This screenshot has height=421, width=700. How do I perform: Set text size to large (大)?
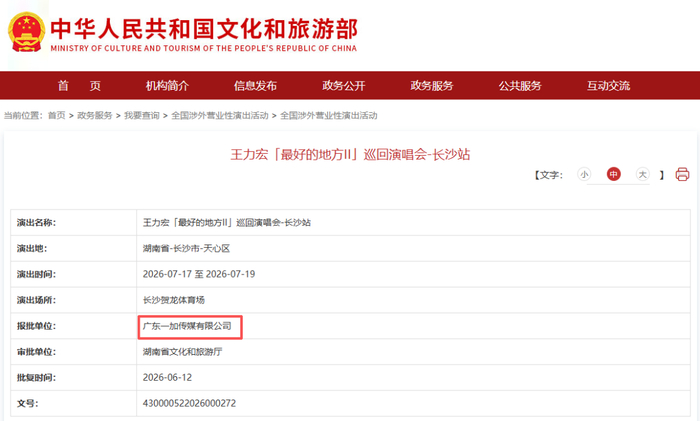click(x=642, y=174)
